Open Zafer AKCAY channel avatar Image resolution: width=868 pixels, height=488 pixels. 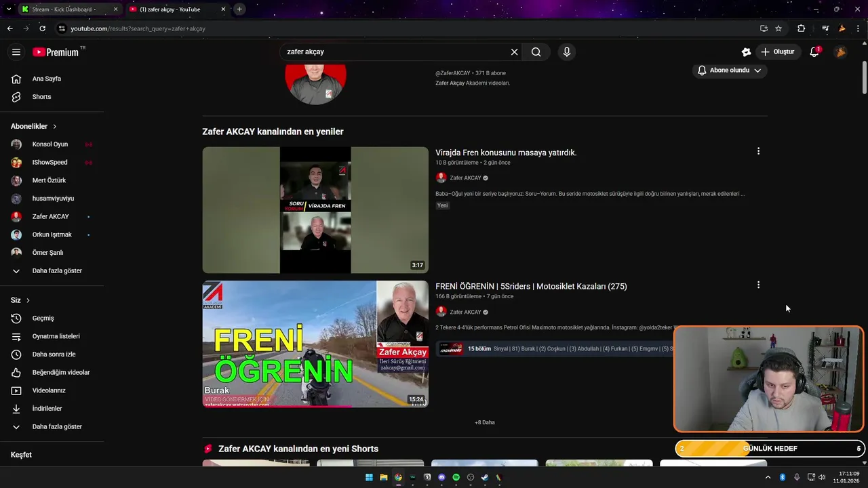click(x=315, y=83)
